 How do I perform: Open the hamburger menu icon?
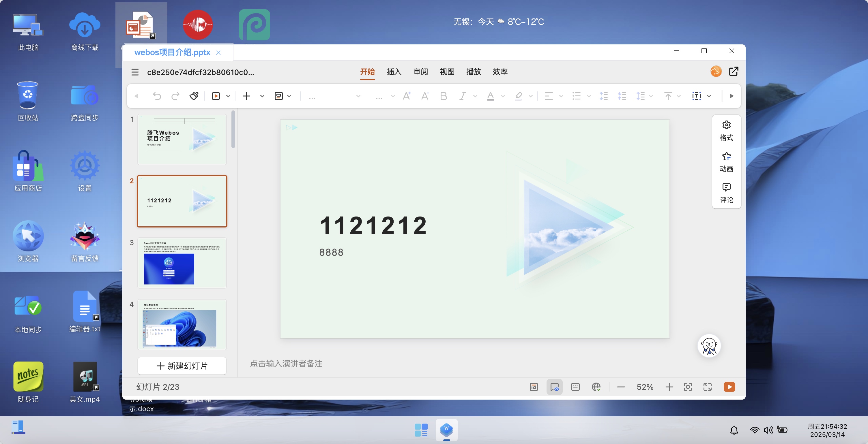pos(135,72)
